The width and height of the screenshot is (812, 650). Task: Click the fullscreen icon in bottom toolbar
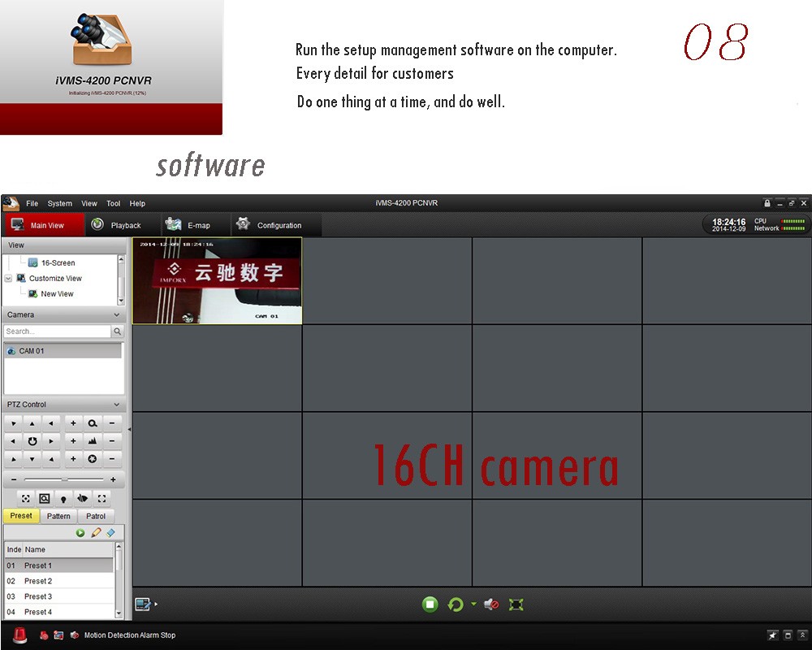(516, 604)
